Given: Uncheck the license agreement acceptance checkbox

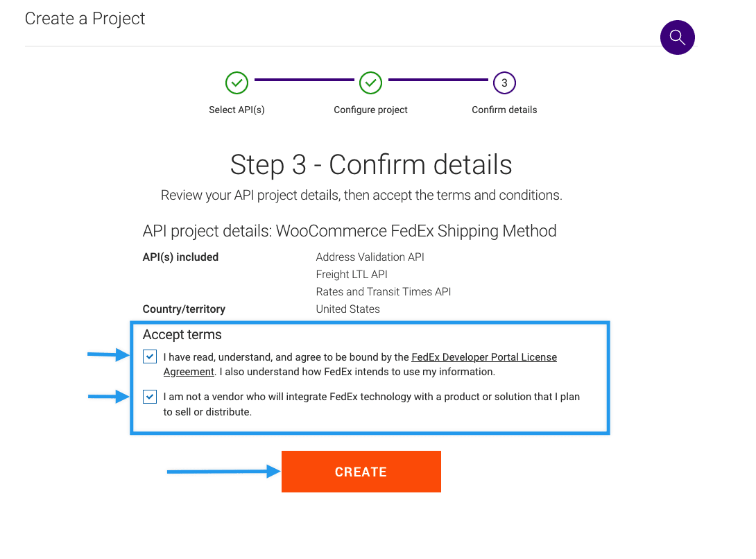Looking at the screenshot, I should (x=149, y=356).
